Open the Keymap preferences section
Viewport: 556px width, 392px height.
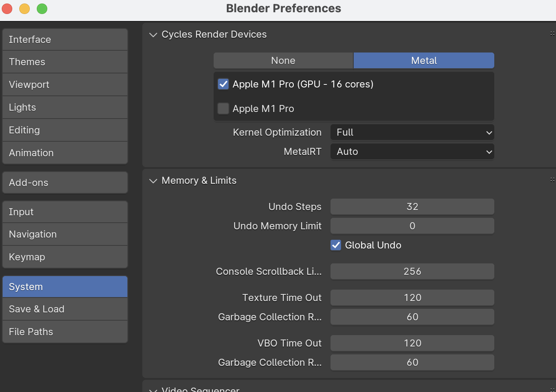(x=65, y=257)
